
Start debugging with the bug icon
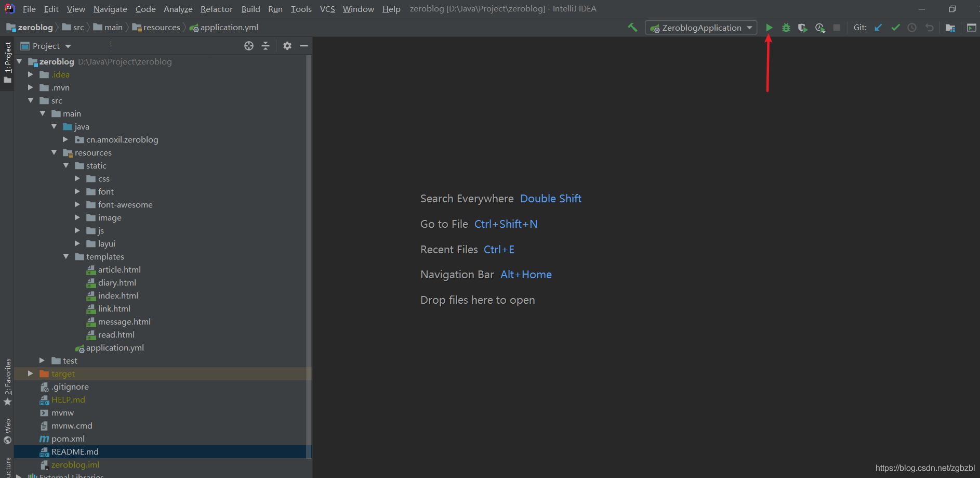click(786, 28)
